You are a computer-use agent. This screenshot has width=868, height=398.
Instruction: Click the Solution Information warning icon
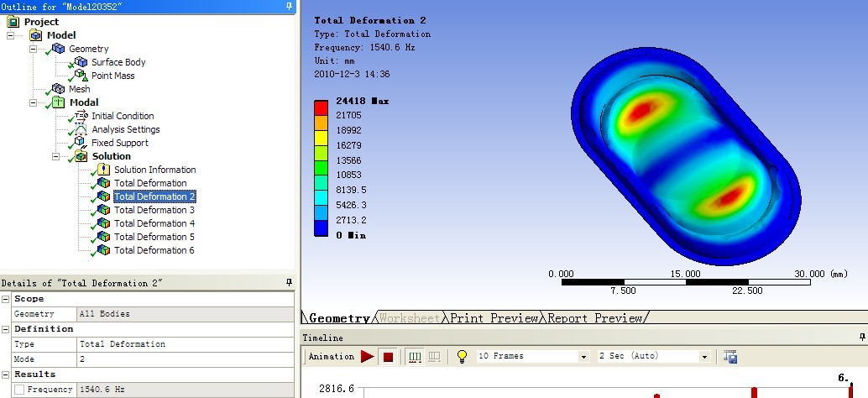pyautogui.click(x=103, y=170)
